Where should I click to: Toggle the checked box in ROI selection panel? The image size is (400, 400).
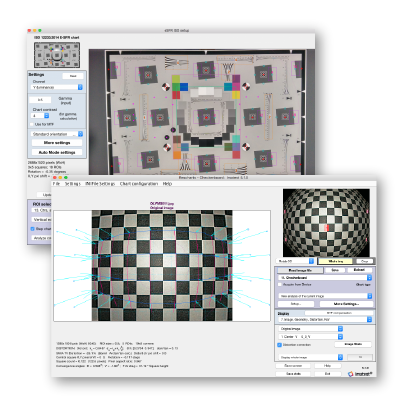32,229
